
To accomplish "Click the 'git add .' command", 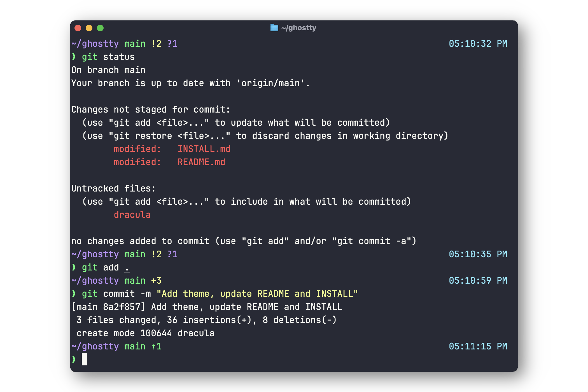I will click(x=106, y=267).
